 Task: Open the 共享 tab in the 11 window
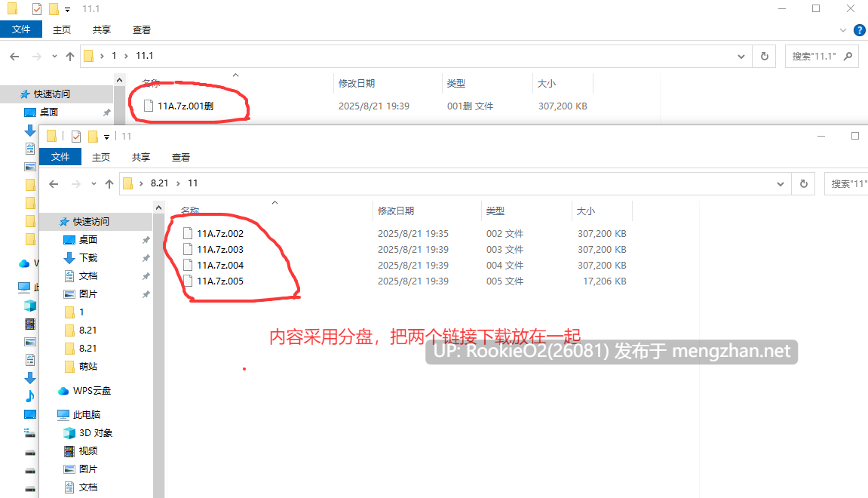140,157
